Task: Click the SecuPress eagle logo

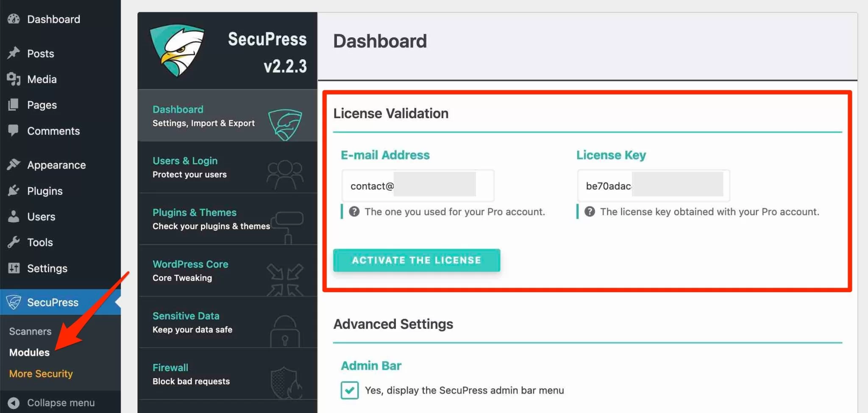Action: tap(177, 51)
